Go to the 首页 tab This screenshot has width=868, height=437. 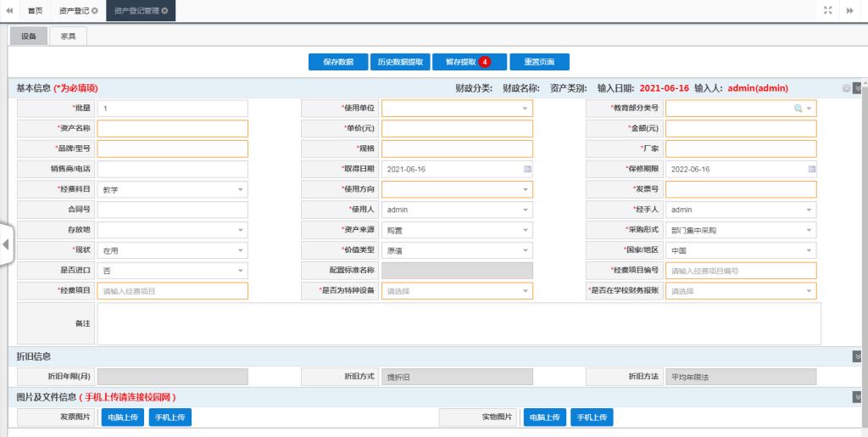click(35, 10)
